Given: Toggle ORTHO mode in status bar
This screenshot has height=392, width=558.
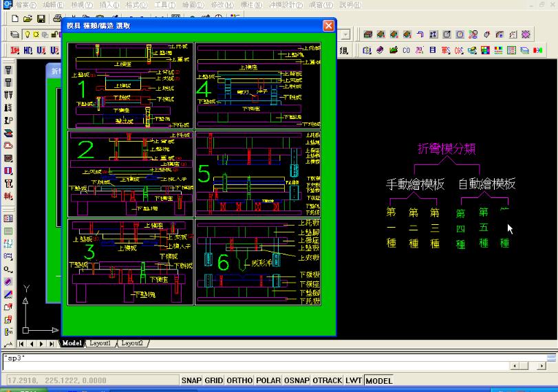Looking at the screenshot, I should click(239, 380).
